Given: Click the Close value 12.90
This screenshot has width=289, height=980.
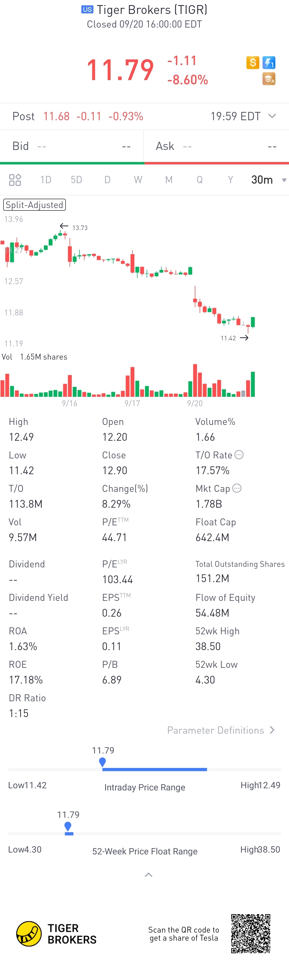Looking at the screenshot, I should (x=115, y=470).
